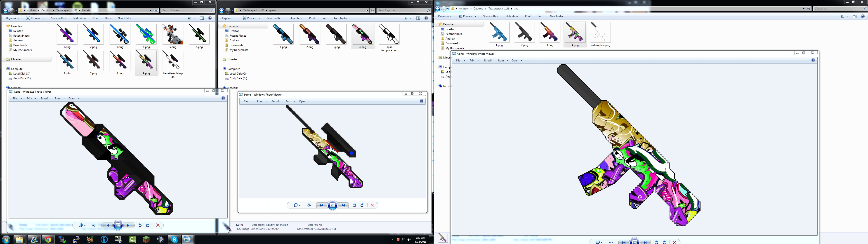Viewport: 868px width, 244px height.
Task: Open Share with dropdown in spases window
Action: point(275,18)
